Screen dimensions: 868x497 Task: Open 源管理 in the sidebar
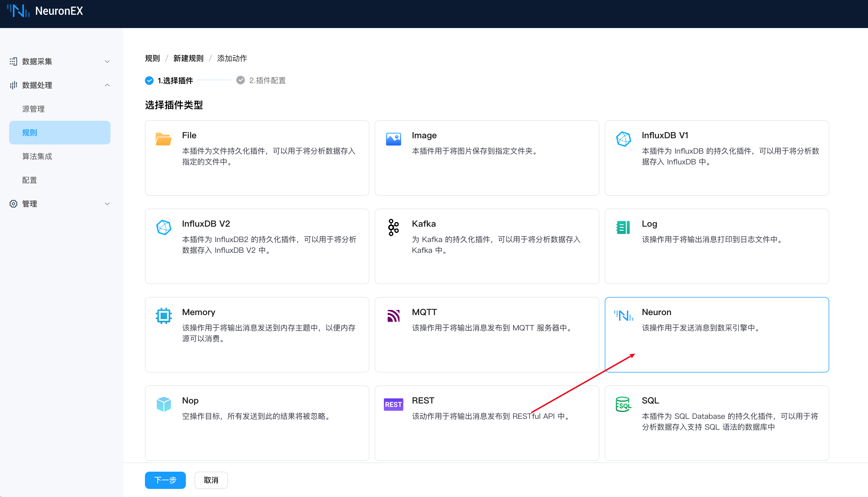(x=33, y=109)
